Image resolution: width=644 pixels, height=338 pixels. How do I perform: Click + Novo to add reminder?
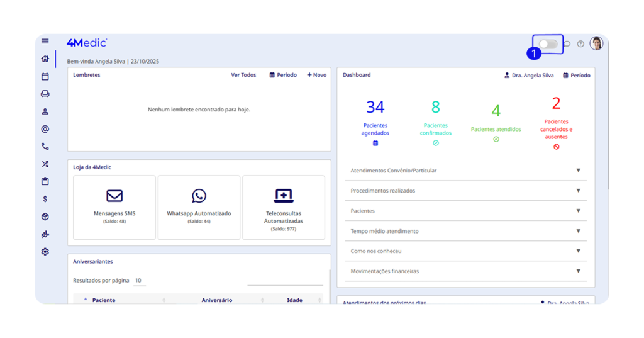coord(316,75)
